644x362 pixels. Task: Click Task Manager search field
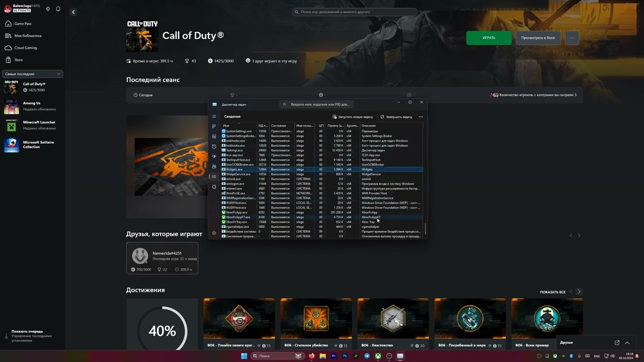pos(317,105)
